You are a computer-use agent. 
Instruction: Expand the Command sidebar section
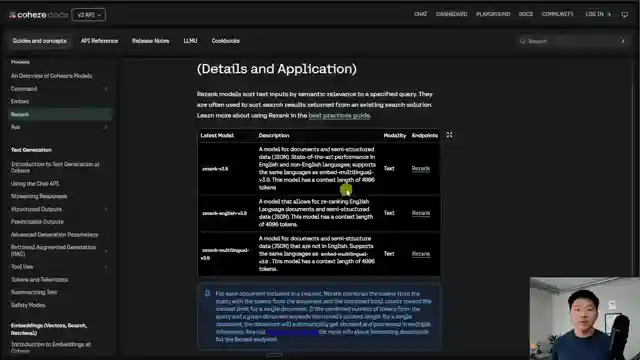coord(106,89)
